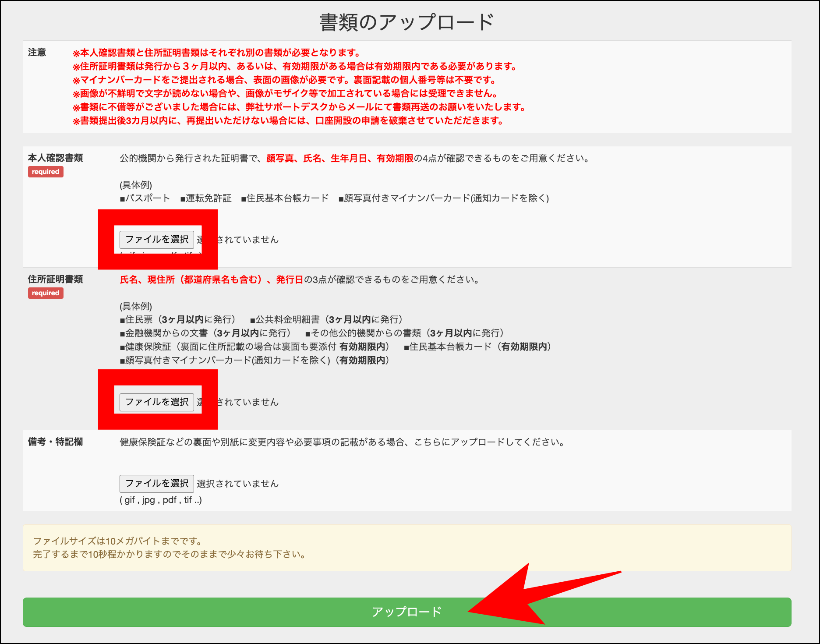Open the remarks attachment file chooser
The height and width of the screenshot is (644, 820).
tap(156, 483)
